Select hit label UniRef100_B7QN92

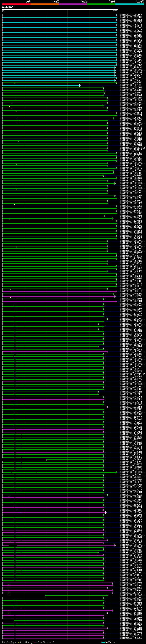(131, 296)
